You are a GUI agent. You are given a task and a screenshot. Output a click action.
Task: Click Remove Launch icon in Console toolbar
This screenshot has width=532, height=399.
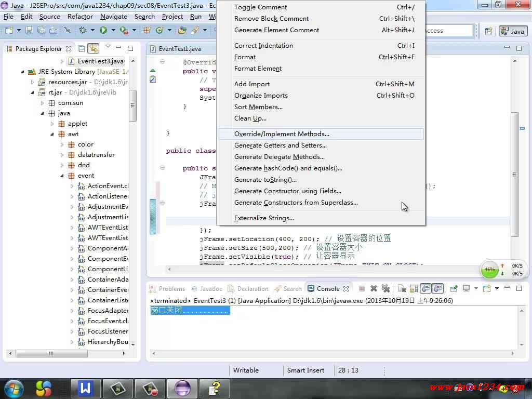(374, 288)
